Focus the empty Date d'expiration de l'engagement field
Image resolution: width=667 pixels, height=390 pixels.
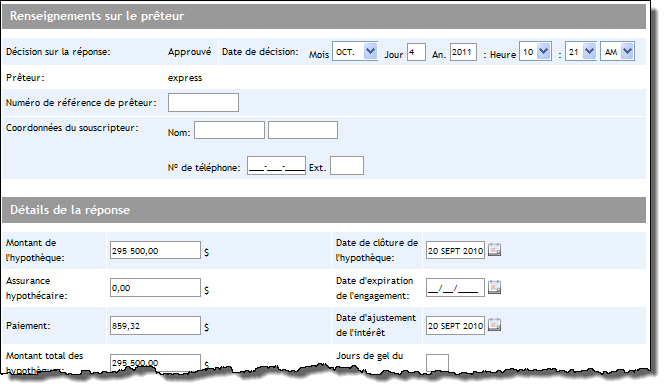(455, 288)
